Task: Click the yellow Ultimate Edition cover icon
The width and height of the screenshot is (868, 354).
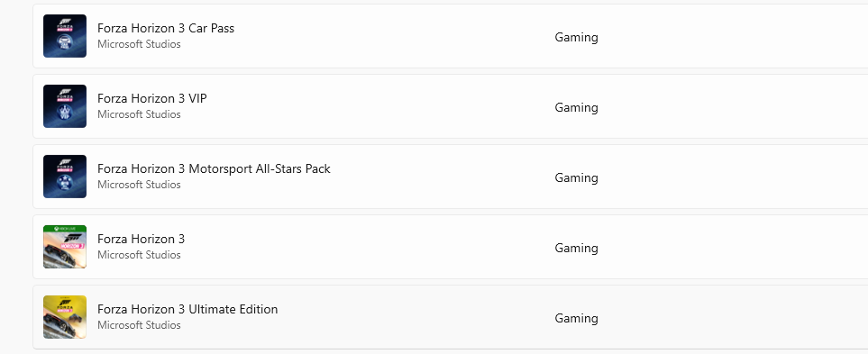Action: coord(65,317)
